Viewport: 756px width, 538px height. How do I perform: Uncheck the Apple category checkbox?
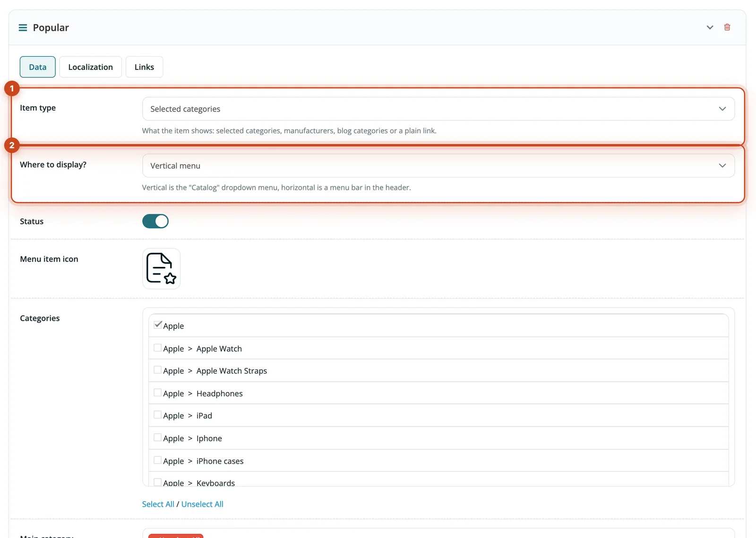158,325
